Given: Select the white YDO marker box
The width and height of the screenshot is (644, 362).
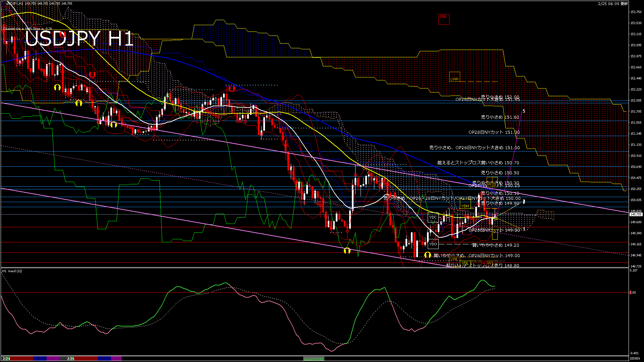Looking at the screenshot, I should point(433,244).
